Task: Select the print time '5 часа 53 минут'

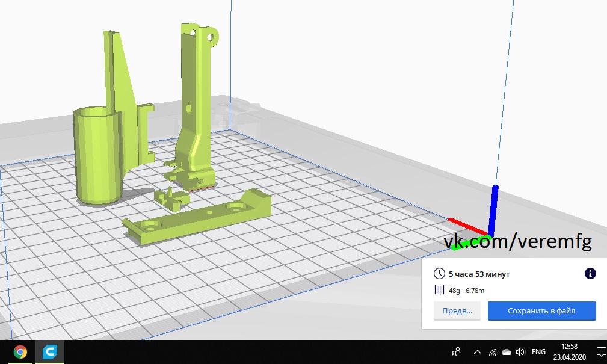Action: (x=479, y=274)
